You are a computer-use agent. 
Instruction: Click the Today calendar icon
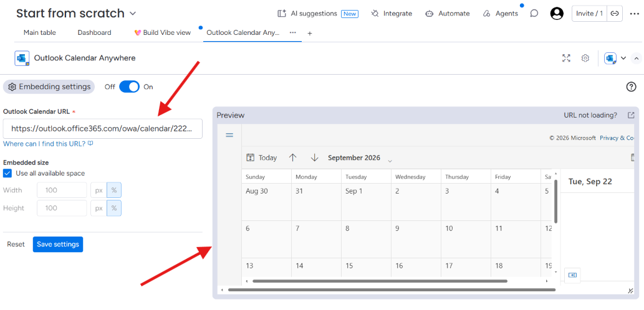point(250,157)
